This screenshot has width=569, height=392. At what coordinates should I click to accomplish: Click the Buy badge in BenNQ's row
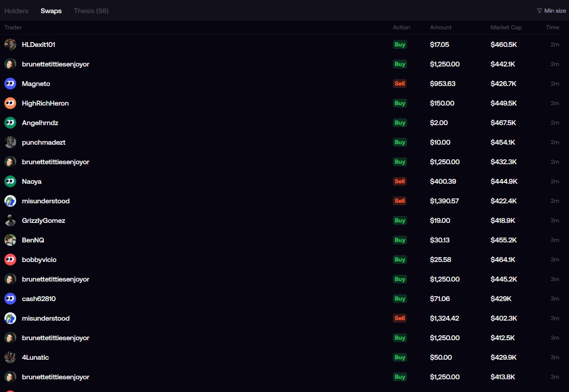(400, 240)
